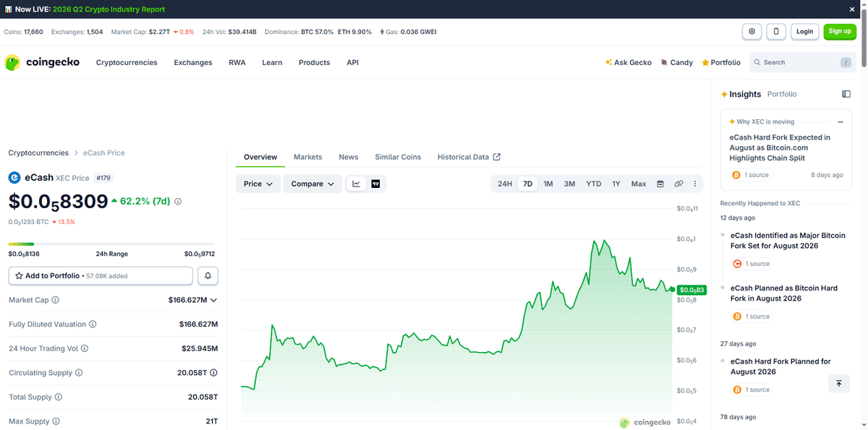Open eCash Planned as Bitcoin Hard Fork item
Image resolution: width=868 pixels, height=430 pixels.
click(x=784, y=293)
